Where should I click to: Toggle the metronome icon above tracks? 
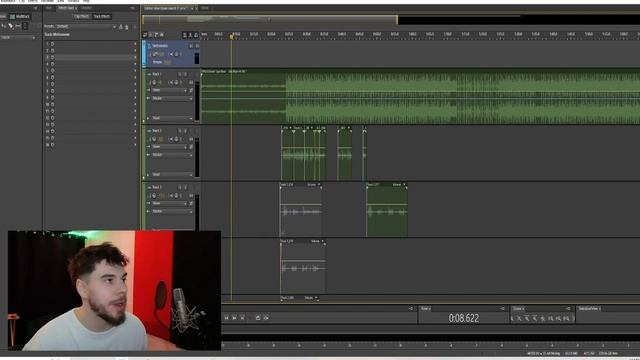pos(190,35)
